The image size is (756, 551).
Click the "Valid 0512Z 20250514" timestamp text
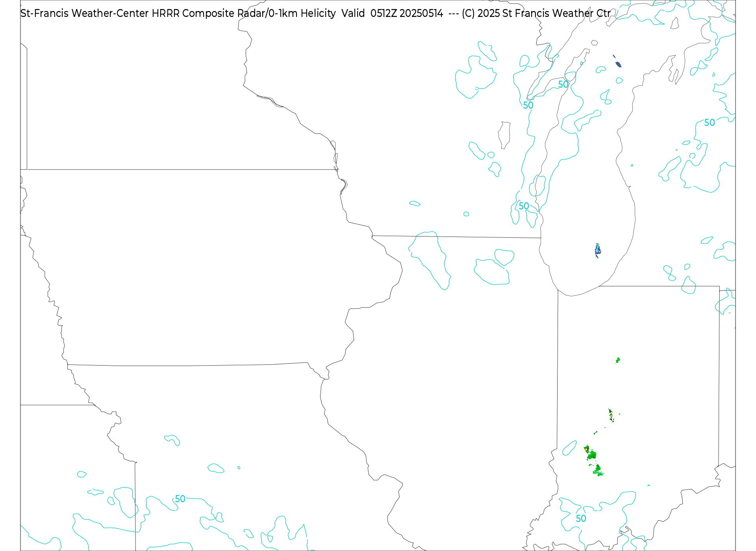click(392, 13)
